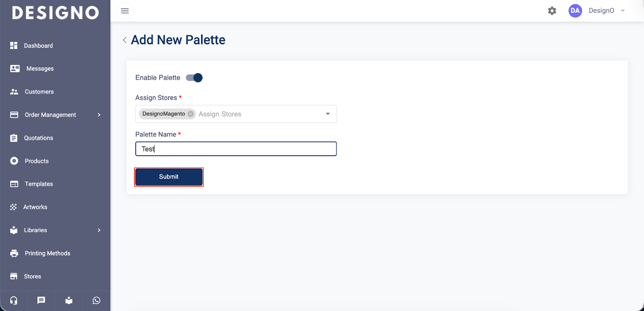Image resolution: width=644 pixels, height=311 pixels.
Task: Remove the DesignoMagento store chip
Action: pyautogui.click(x=191, y=114)
